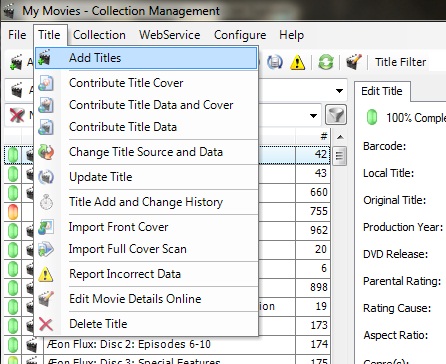Open the WebService menu

169,35
